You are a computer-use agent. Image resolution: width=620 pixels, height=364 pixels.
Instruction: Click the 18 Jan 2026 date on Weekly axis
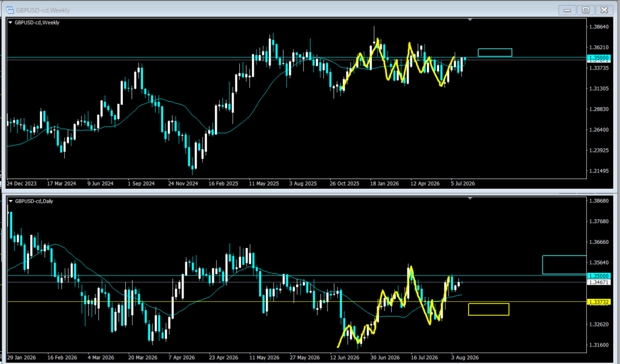pos(384,184)
